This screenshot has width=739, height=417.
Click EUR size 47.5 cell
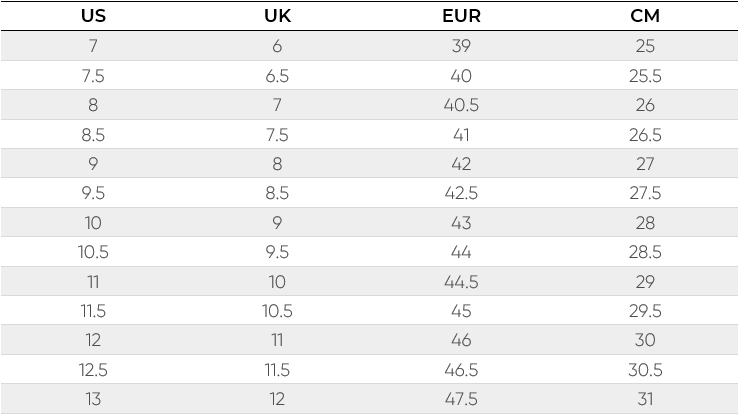(461, 399)
